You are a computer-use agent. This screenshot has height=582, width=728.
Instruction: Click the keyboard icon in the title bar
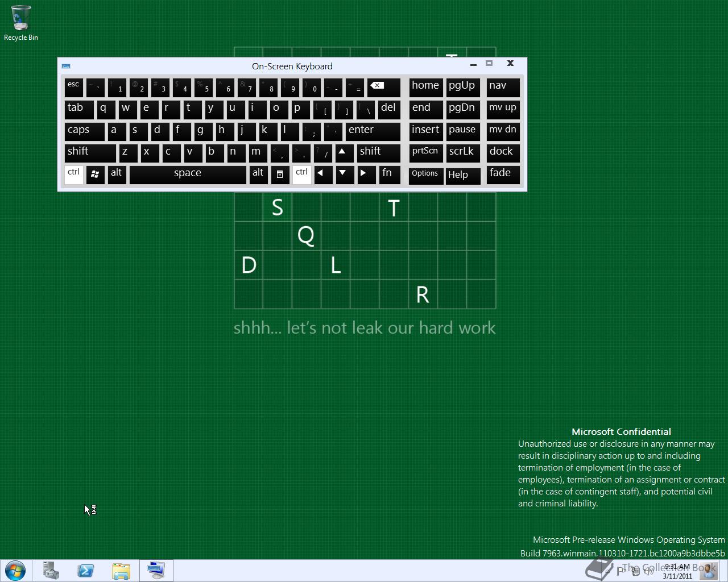pyautogui.click(x=66, y=66)
